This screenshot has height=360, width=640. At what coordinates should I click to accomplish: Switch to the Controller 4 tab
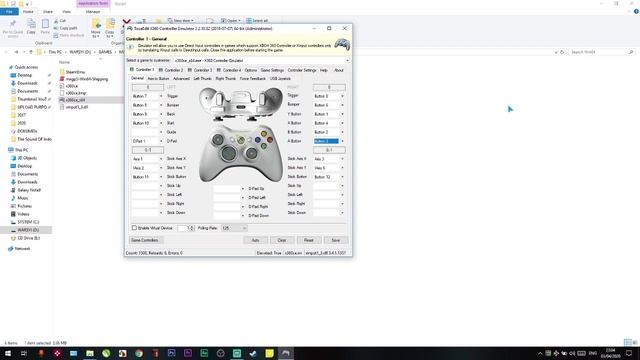coord(229,70)
